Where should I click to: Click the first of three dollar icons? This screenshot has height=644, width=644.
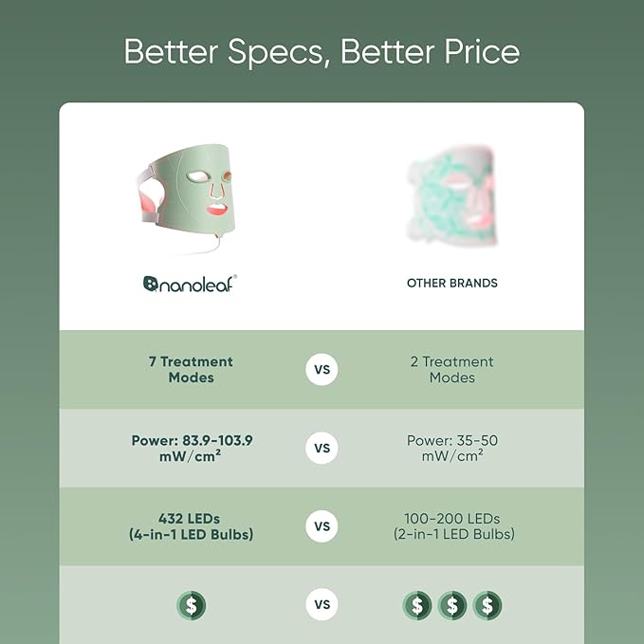416,605
